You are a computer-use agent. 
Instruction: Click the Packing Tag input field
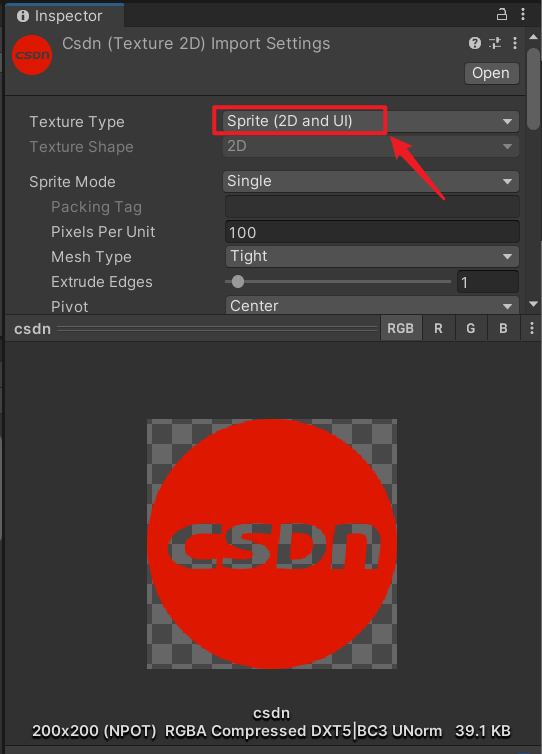click(372, 207)
